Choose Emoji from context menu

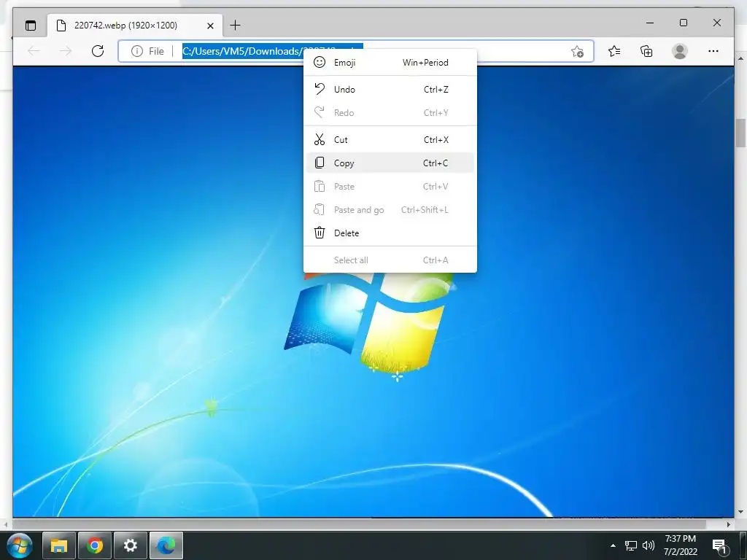click(x=390, y=63)
